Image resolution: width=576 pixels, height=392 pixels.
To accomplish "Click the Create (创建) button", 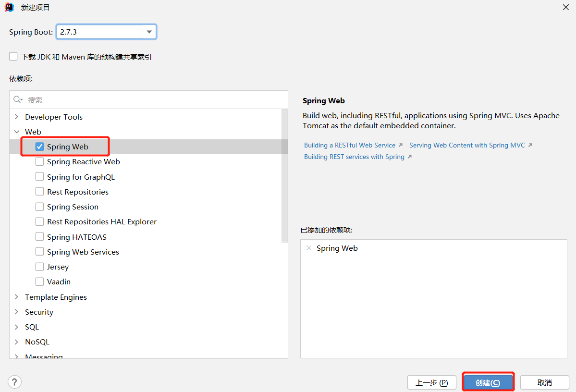I will pos(488,382).
